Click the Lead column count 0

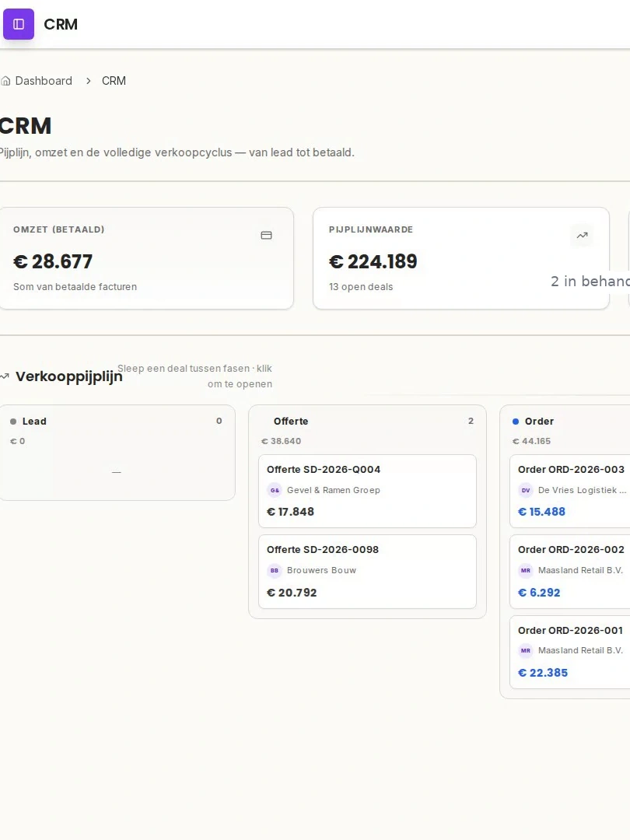tap(219, 421)
